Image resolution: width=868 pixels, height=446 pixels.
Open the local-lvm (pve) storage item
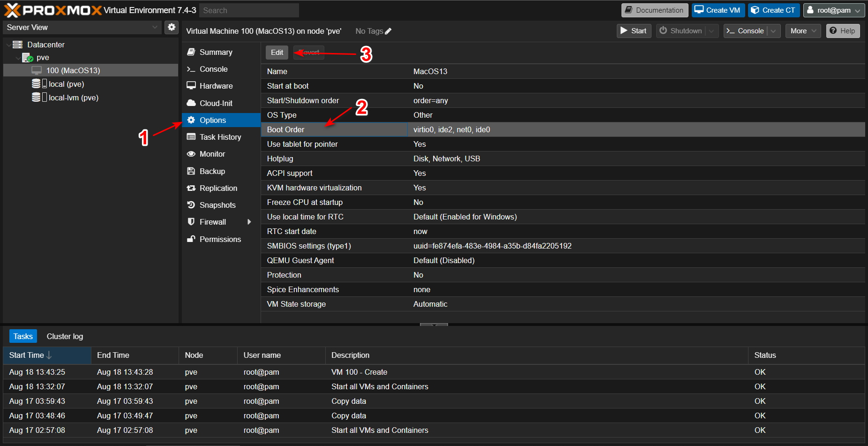pos(73,98)
